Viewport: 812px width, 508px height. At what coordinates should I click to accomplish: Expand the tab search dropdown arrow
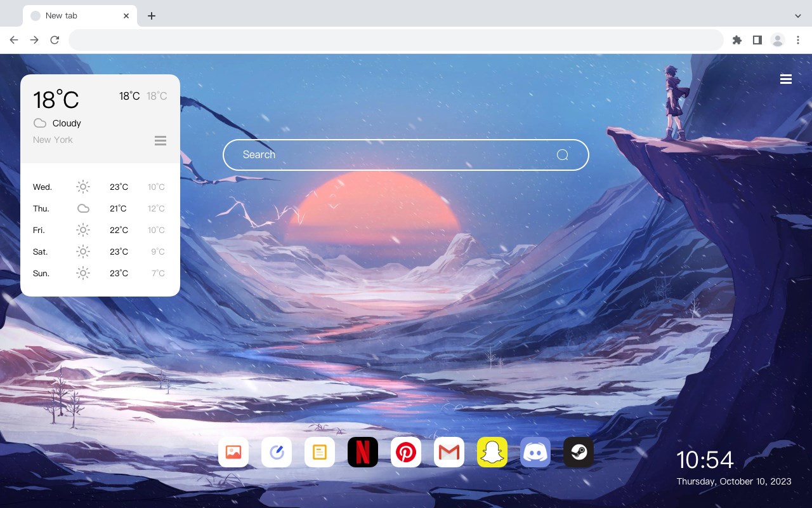point(798,16)
